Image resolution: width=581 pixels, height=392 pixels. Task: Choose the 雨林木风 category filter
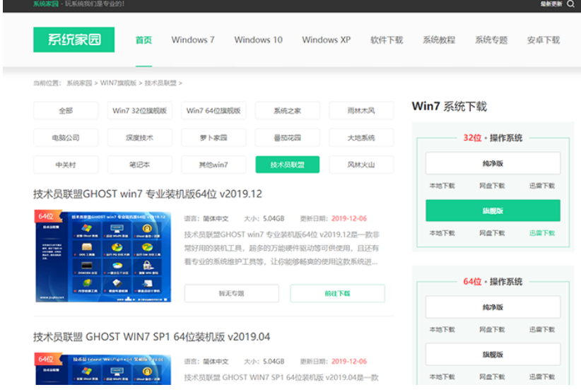361,111
